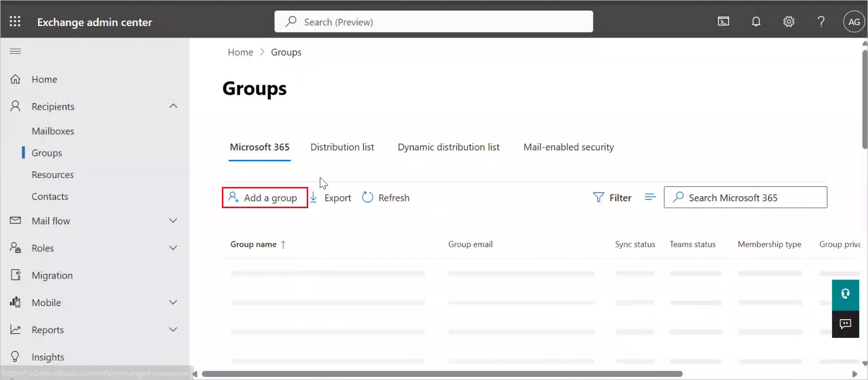Viewport: 868px width, 380px height.
Task: Click the Groups breadcrumb
Action: 286,53
